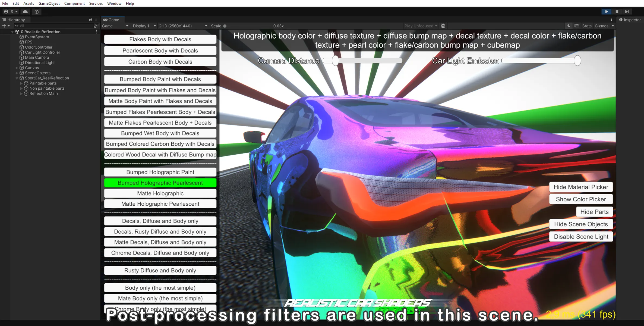Expand the Paintable parts tree item
Viewport: 644px width, 326px height.
tap(21, 83)
